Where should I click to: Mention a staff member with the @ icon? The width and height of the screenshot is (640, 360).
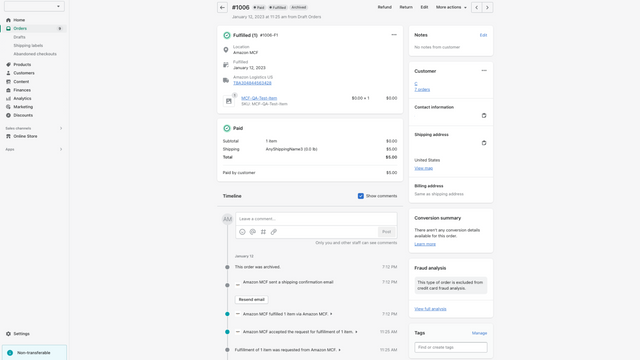pyautogui.click(x=253, y=232)
